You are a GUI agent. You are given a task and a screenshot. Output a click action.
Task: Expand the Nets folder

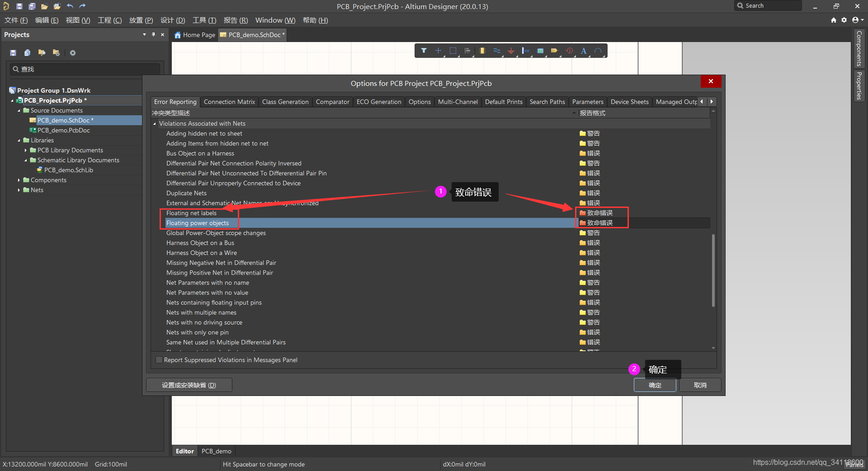tap(19, 190)
